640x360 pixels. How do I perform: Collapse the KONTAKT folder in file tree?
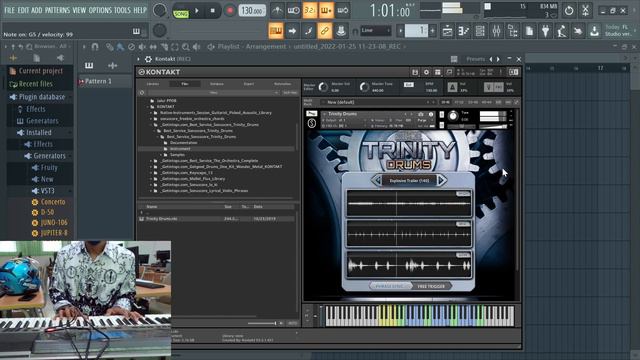(148, 107)
